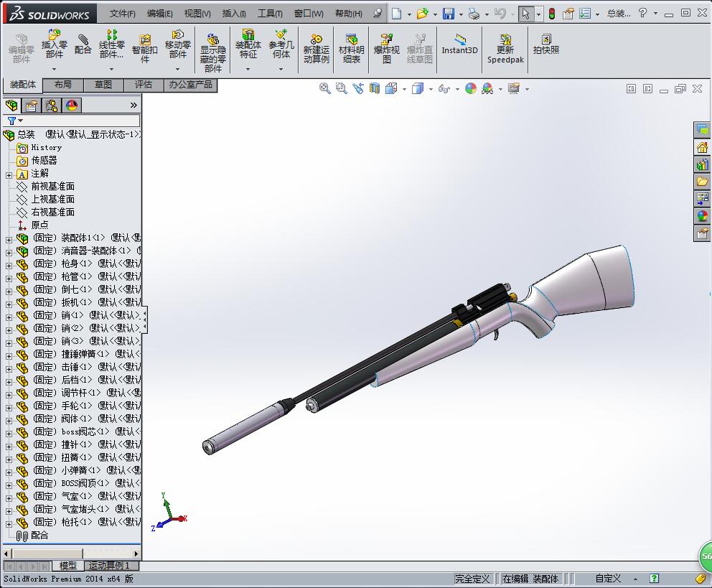Select the 模型 bottom tab
This screenshot has width=712, height=588.
tap(67, 566)
